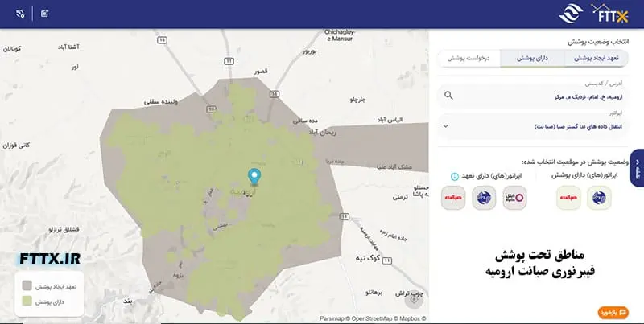Viewport: 644px width, 324px height.
Task: Click the مشک آباد علیا map label
Action: pos(394,167)
